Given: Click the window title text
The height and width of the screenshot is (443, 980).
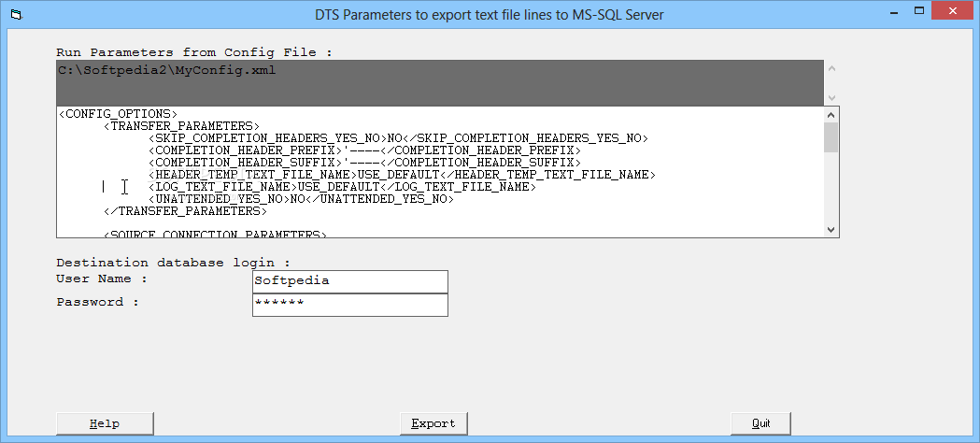Looking at the screenshot, I should click(490, 14).
